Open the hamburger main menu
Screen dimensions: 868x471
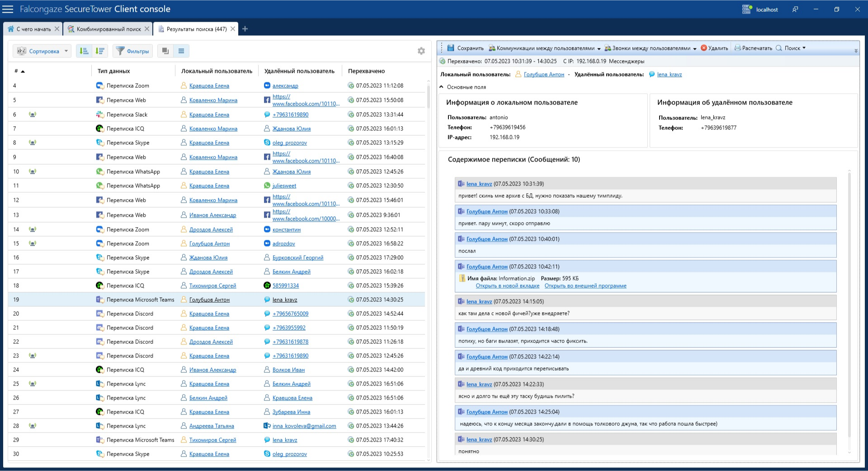tap(8, 9)
